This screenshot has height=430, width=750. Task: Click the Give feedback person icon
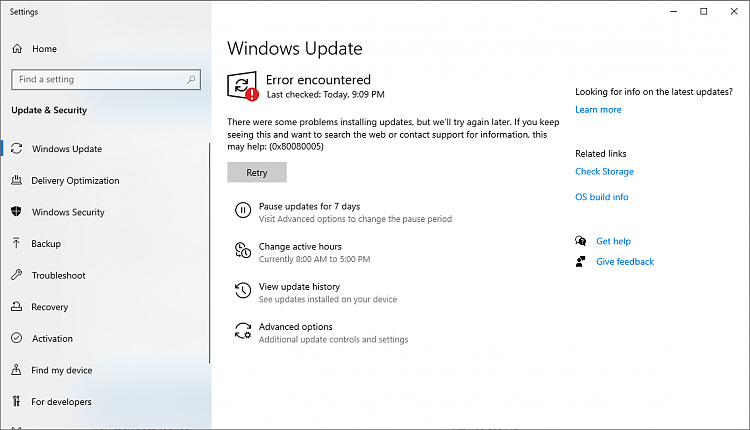[x=581, y=262]
